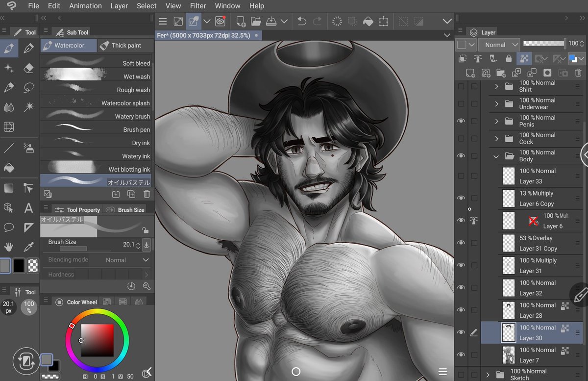Choose the Airbrush spray tool
Screen dimensions: 588x381
pos(29,148)
